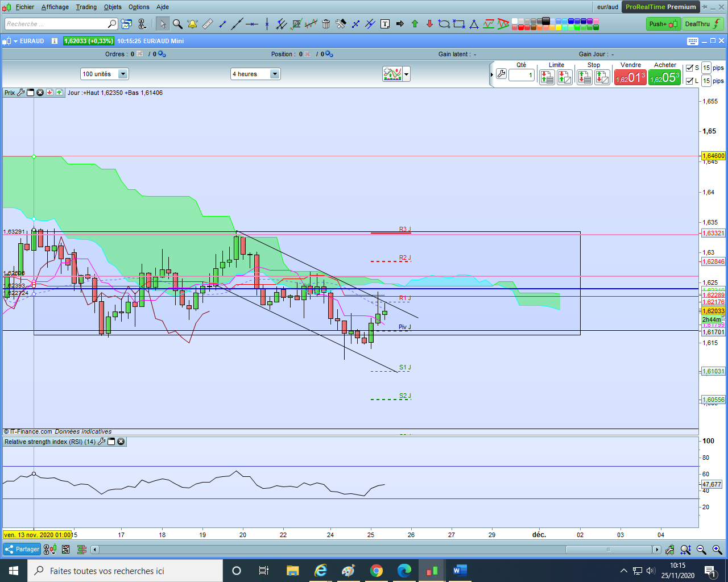
Task: Click the yellow alert bell icon
Action: click(x=192, y=24)
